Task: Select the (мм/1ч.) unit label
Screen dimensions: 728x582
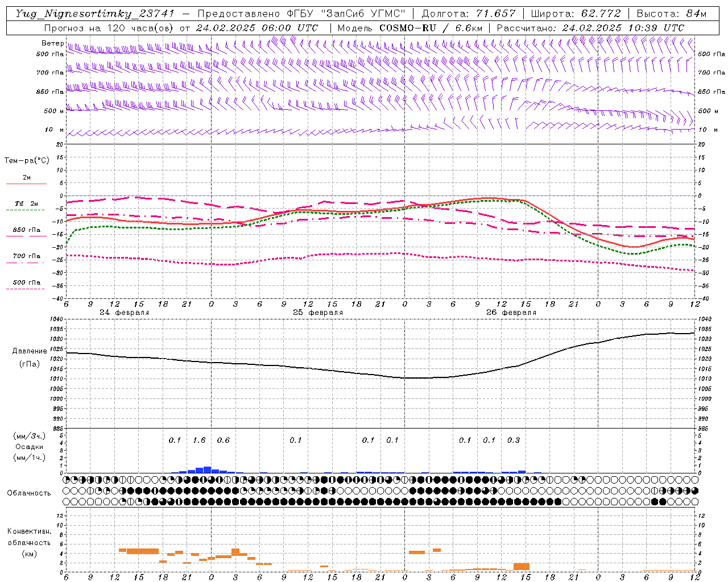Action: coord(30,458)
